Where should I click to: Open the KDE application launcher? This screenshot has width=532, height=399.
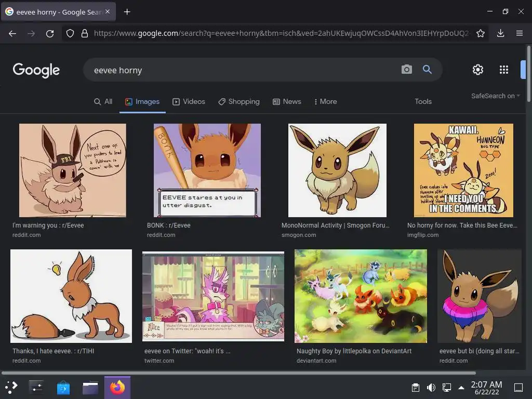pos(11,387)
